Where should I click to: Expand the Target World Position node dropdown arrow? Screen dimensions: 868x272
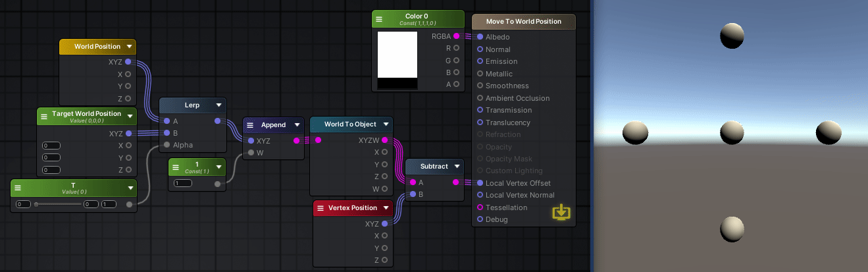[x=131, y=117]
